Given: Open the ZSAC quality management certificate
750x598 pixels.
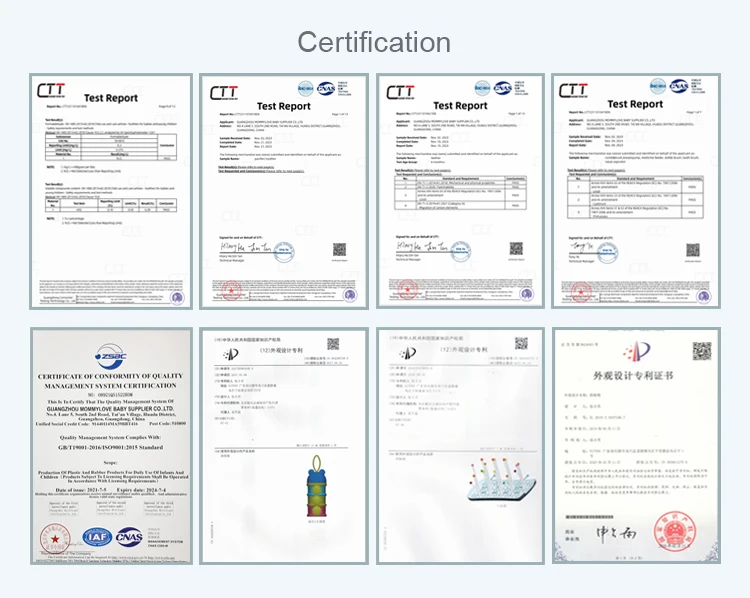Looking at the screenshot, I should (111, 446).
